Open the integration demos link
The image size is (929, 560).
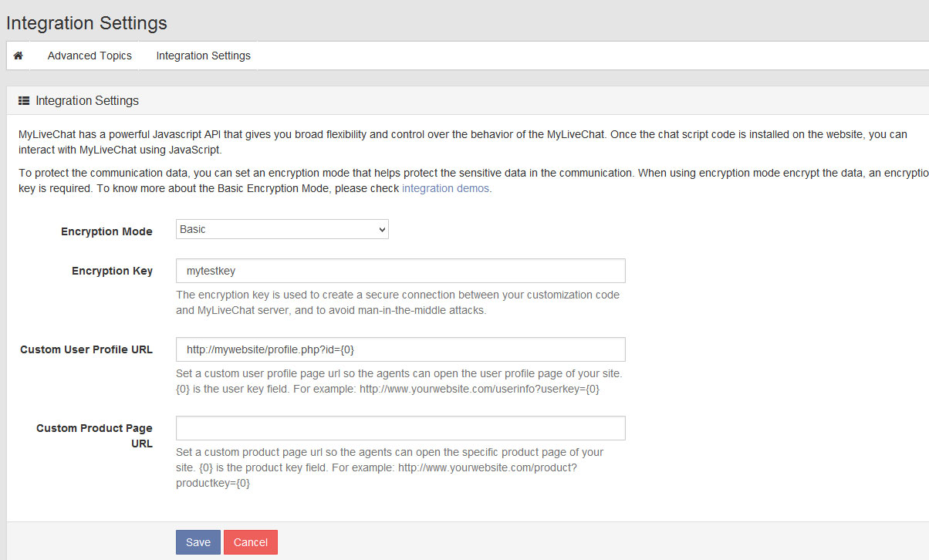coord(445,188)
